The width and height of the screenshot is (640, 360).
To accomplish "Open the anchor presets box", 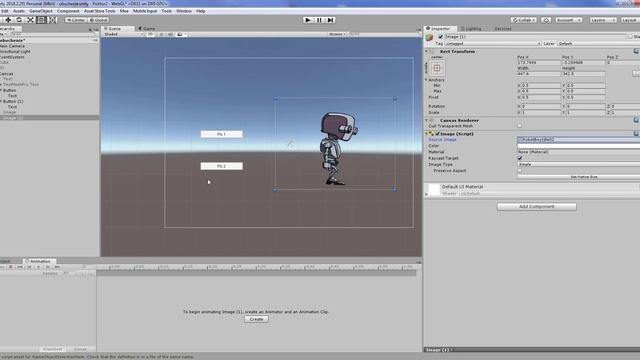I will 437,68.
